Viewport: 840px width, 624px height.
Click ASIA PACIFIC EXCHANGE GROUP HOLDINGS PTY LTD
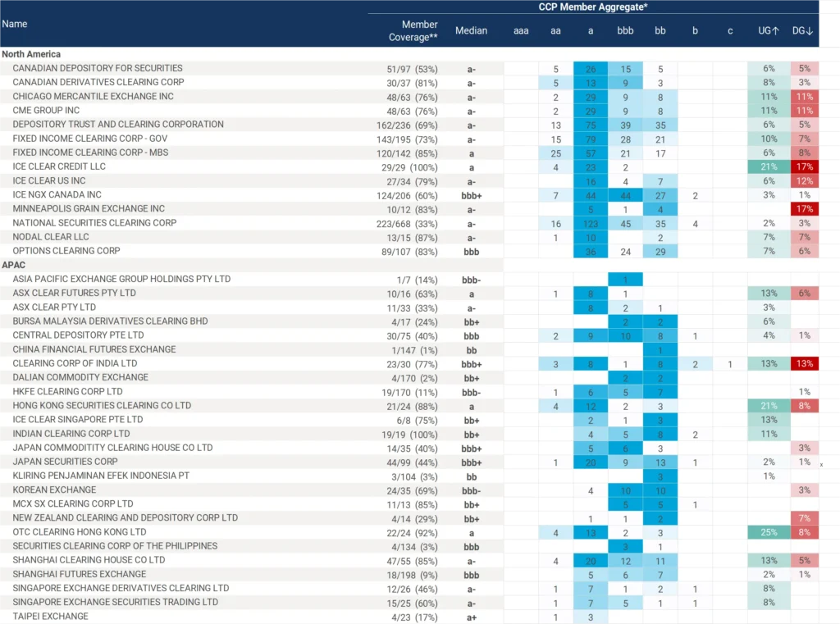(x=121, y=279)
